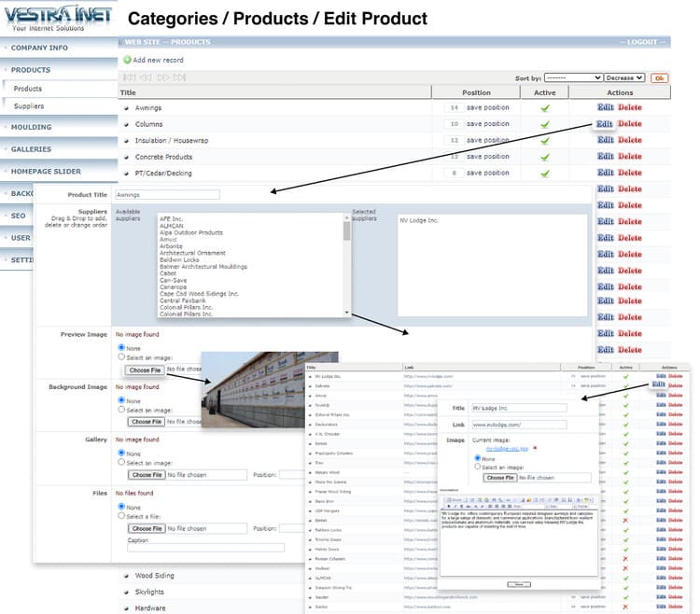Viewport: 700px width, 614px height.
Task: Toggle active checkmark for Insulation / Housewrap
Action: click(545, 141)
